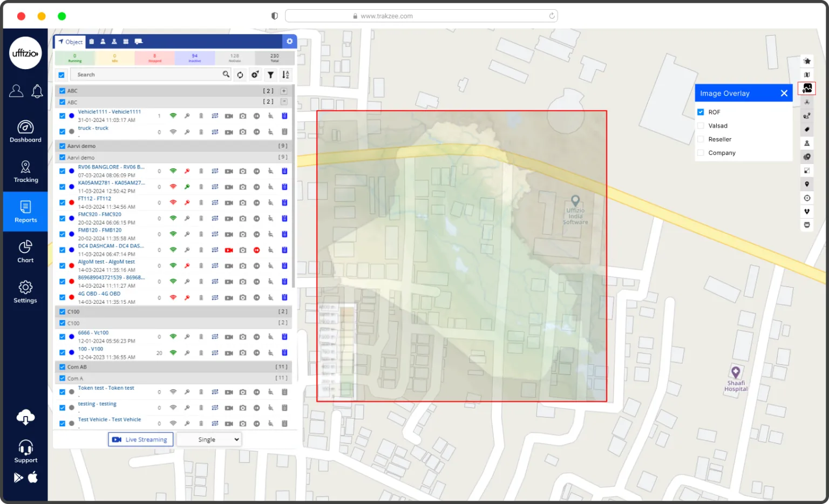This screenshot has height=504, width=829.
Task: Tick the Company overlay checkbox
Action: point(701,153)
